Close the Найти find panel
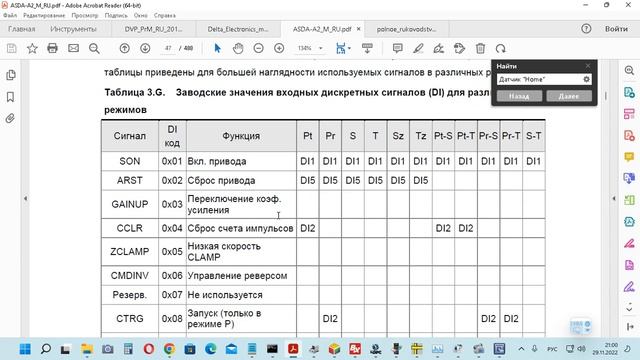 point(588,66)
